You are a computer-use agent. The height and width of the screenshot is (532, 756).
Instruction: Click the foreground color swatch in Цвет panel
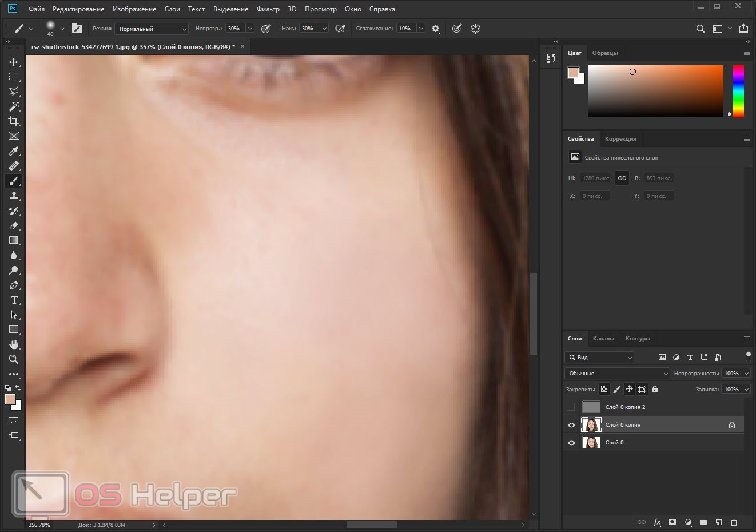(x=573, y=72)
